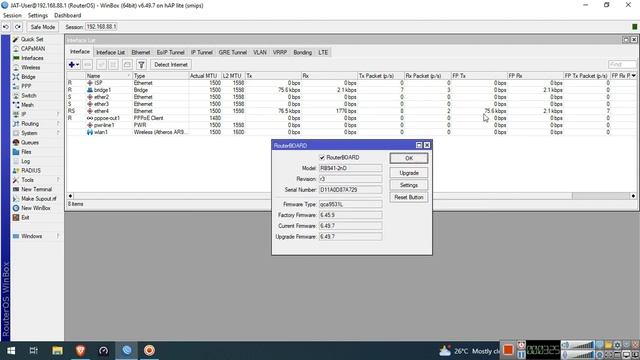
Task: Open the Log menu
Action: 25,161
